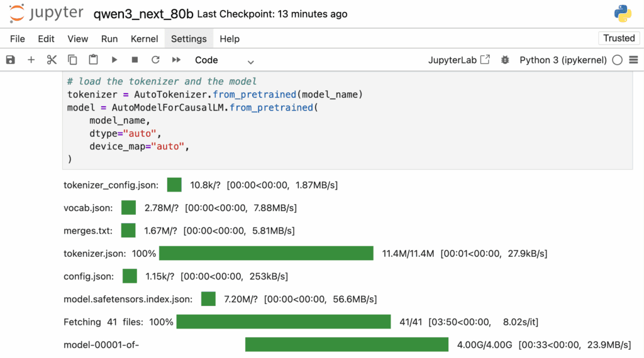Open the hamburger menu in the toolbar
The image size is (644, 358).
click(x=633, y=60)
